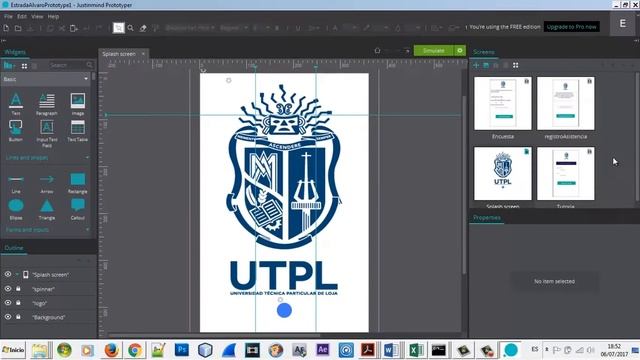The image size is (640, 360).
Task: Click the device export icon in toolbar
Action: pos(74,28)
